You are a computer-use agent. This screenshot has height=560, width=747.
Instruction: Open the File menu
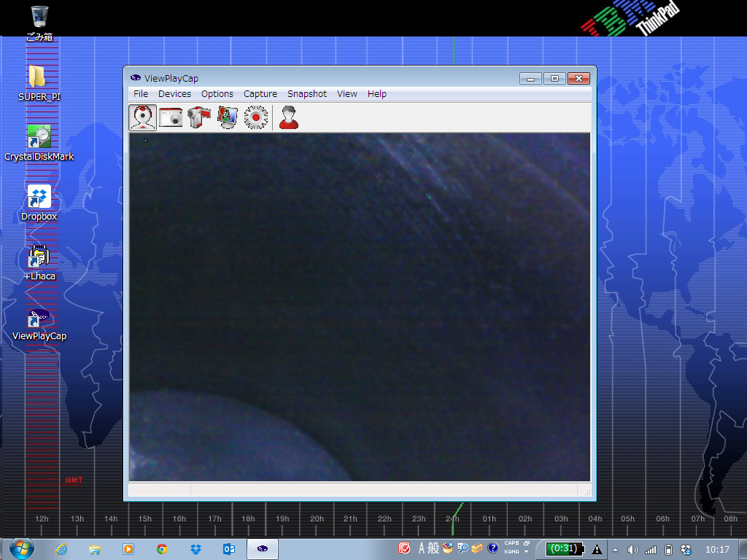[x=141, y=94]
